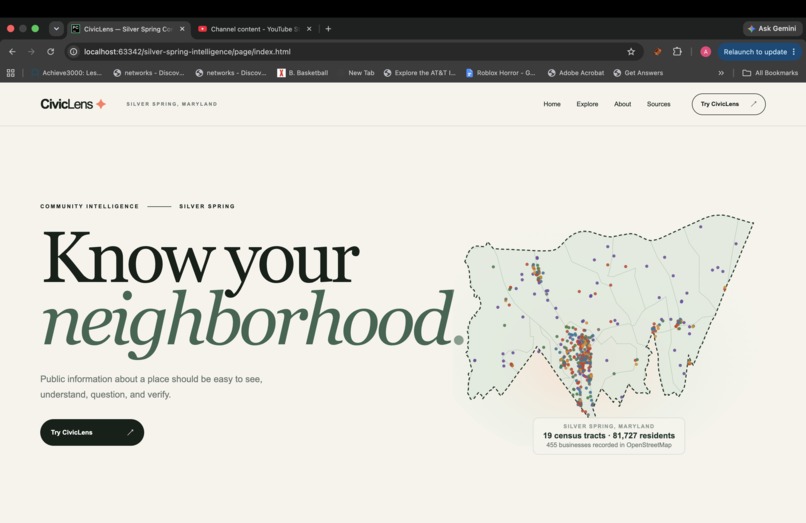
Task: Go to Home in the site navigation
Action: (552, 104)
